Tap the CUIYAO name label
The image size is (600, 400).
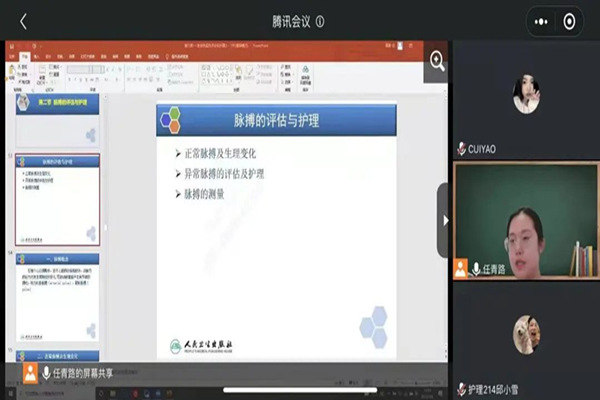[482, 149]
